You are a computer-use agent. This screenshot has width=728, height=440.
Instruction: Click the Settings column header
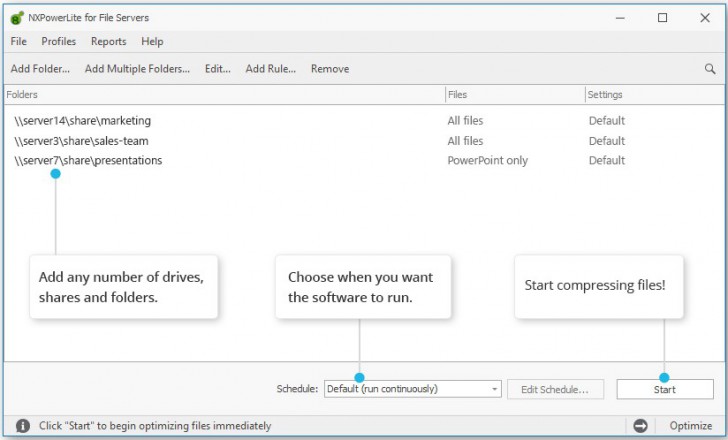coord(655,95)
